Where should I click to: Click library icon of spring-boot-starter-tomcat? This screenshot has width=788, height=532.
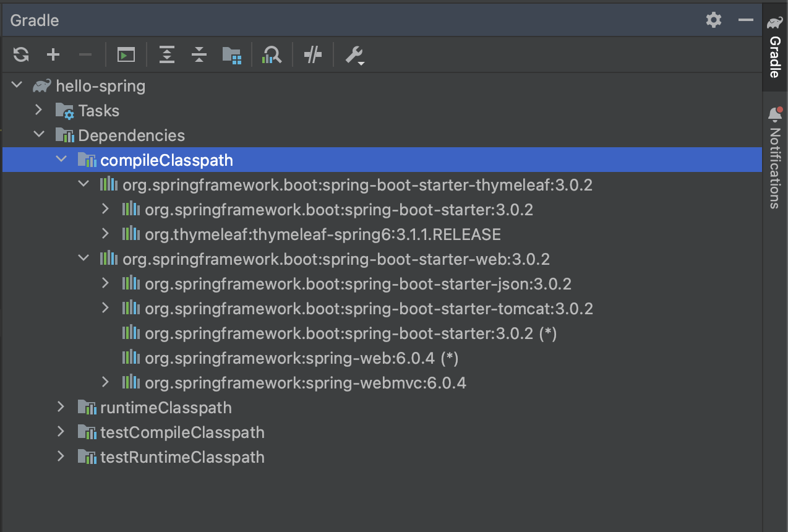coord(131,308)
